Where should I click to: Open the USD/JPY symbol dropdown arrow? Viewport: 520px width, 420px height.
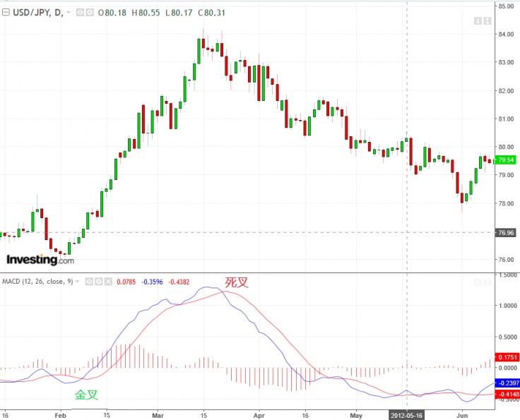pyautogui.click(x=68, y=13)
